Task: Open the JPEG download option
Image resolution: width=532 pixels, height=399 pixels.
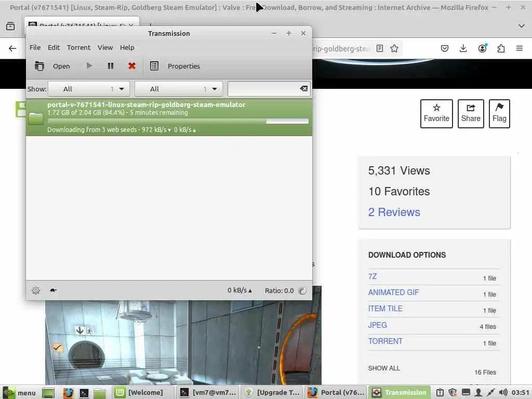Action: [x=377, y=325]
